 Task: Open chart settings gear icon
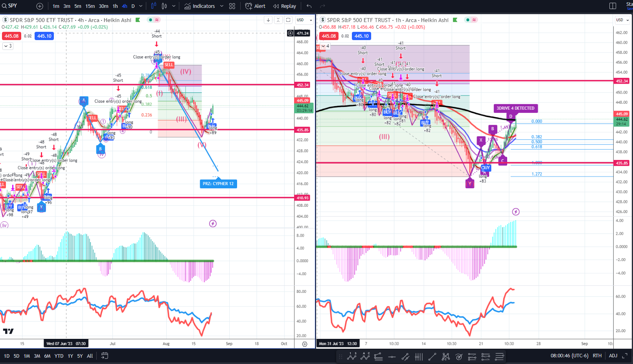point(305,344)
